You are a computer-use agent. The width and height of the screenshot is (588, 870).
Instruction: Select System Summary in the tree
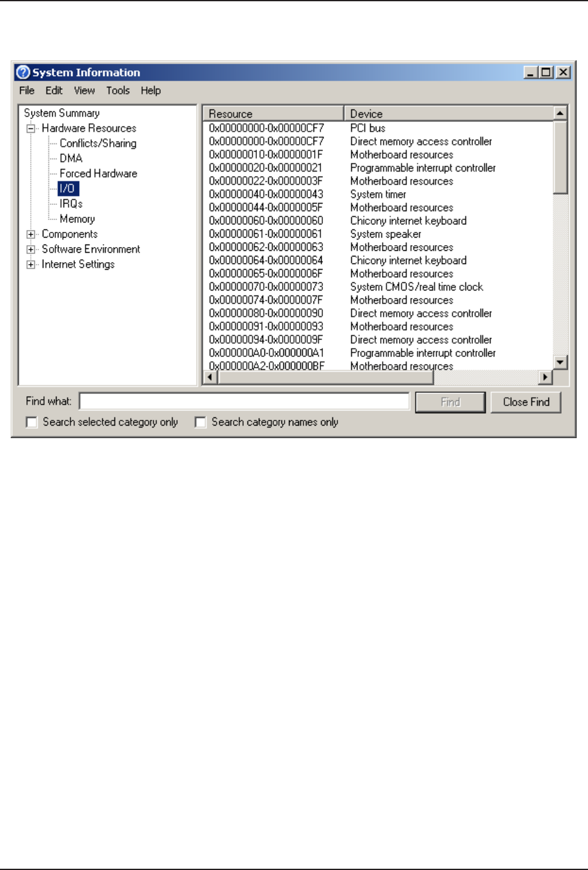(62, 113)
